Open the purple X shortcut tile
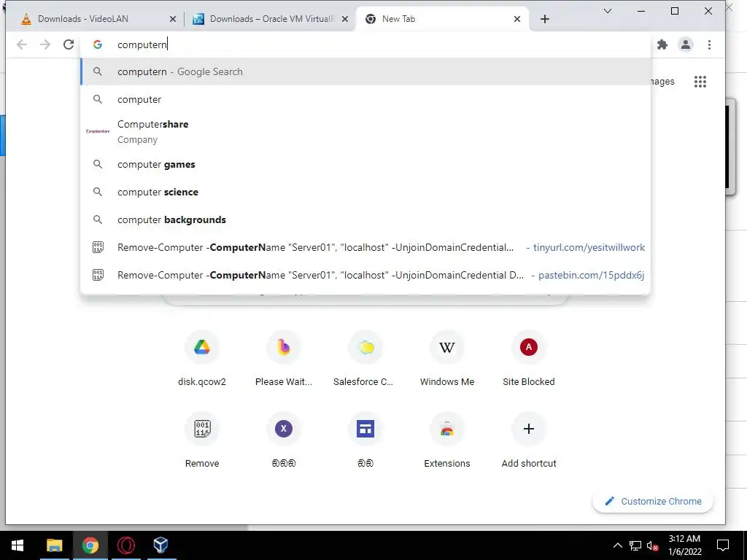 (x=284, y=440)
